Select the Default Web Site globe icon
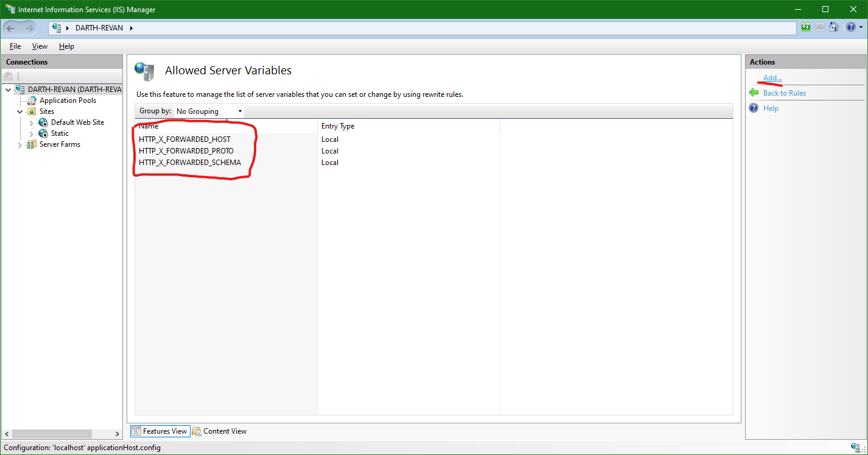 click(x=42, y=122)
